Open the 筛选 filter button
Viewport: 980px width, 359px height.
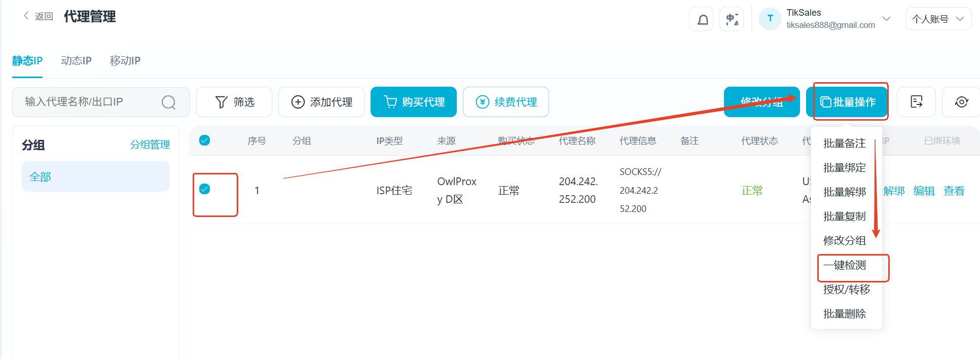click(x=234, y=102)
